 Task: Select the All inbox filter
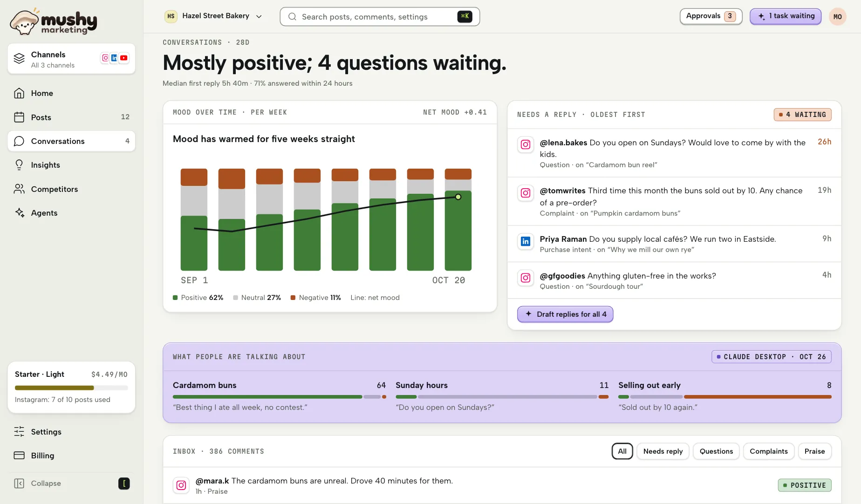(x=622, y=451)
